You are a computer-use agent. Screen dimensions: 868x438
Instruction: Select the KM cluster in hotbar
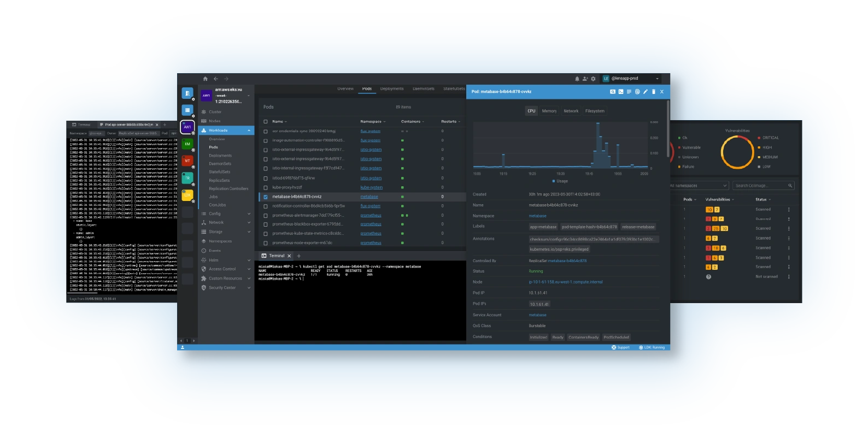click(x=187, y=144)
